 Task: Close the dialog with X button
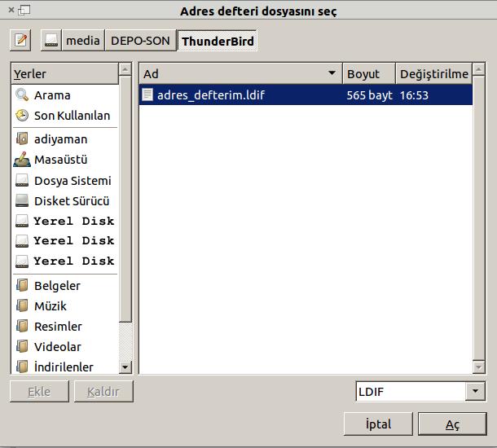[x=11, y=10]
